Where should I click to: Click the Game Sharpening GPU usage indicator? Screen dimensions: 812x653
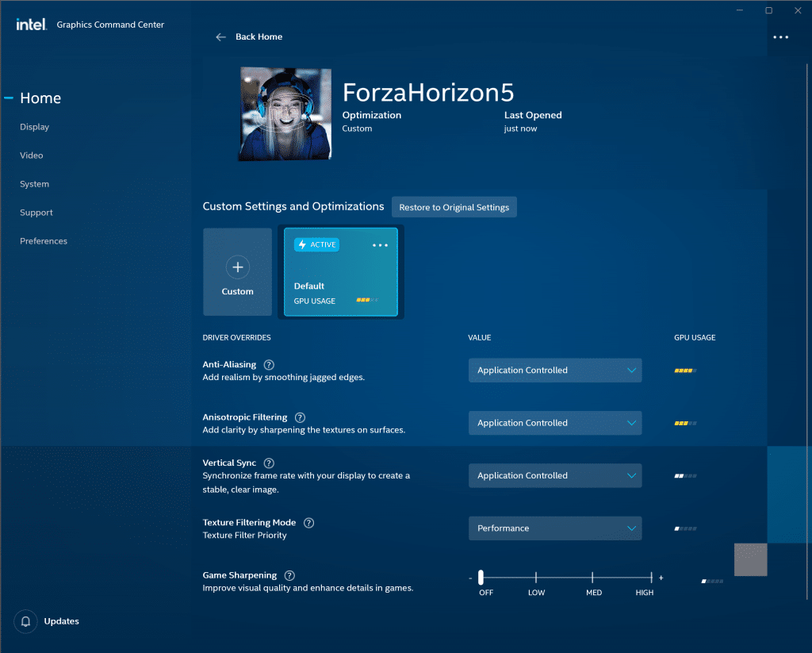(712, 582)
